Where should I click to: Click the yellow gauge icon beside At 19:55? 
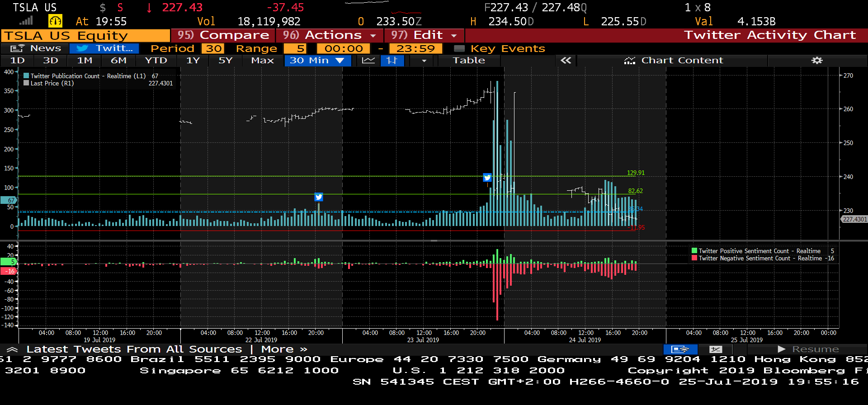pyautogui.click(x=55, y=21)
